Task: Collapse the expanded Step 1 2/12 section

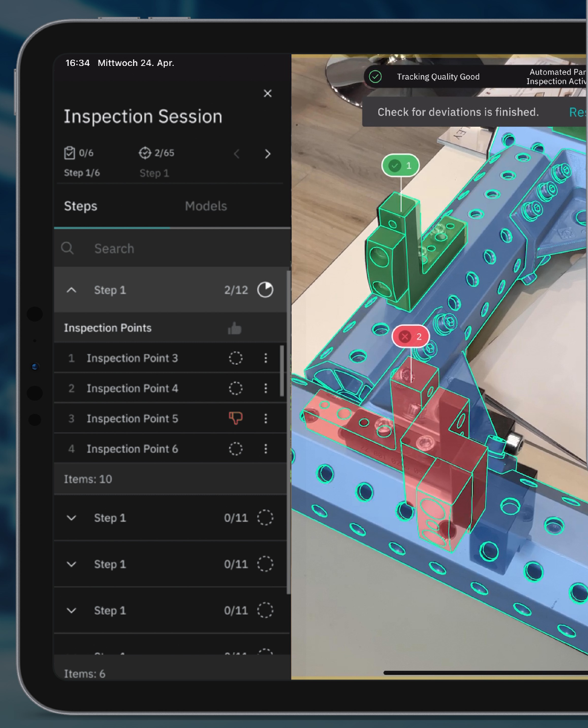Action: pyautogui.click(x=71, y=290)
